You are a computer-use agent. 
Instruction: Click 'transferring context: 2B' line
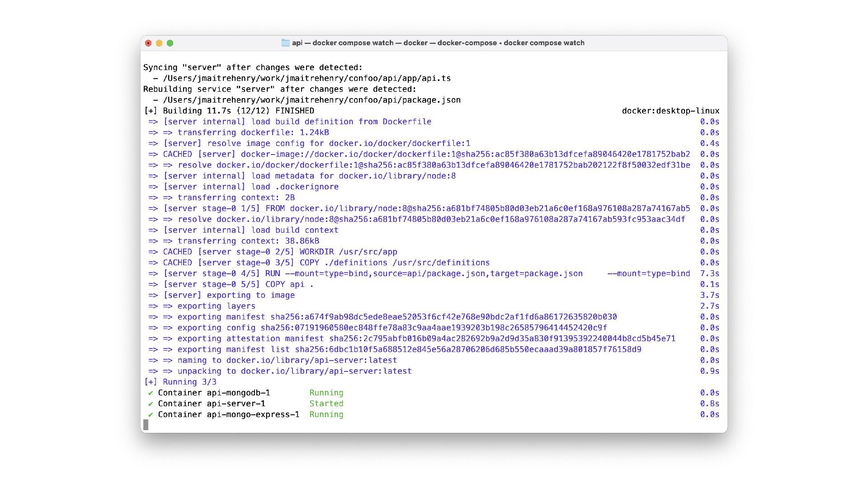click(222, 197)
